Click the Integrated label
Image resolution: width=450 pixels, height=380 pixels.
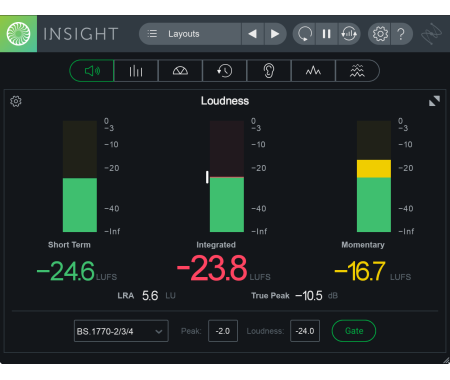pyautogui.click(x=216, y=245)
